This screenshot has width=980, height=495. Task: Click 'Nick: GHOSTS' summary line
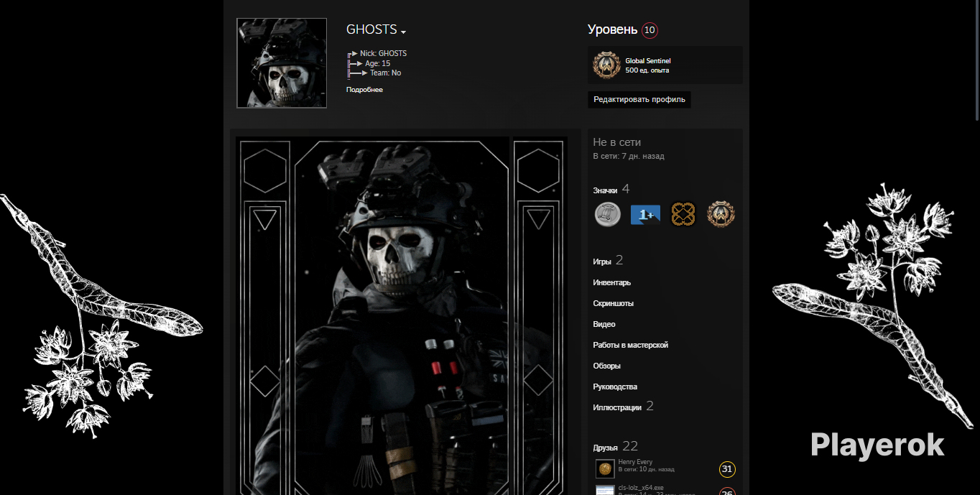pos(383,53)
